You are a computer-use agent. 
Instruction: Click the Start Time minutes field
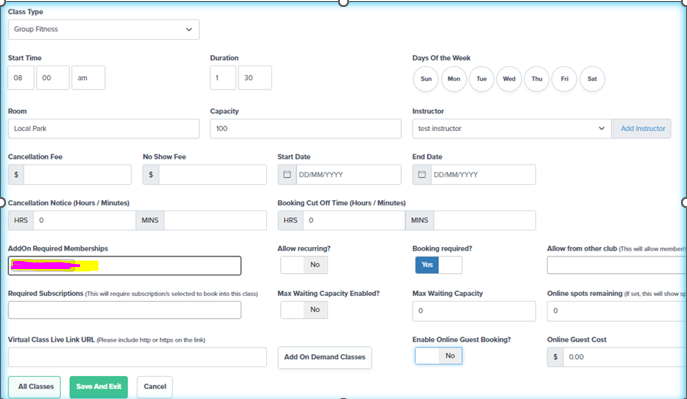point(53,78)
